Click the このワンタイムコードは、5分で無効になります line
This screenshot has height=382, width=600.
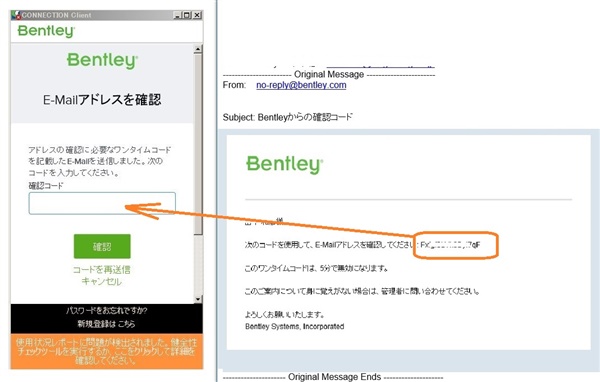pyautogui.click(x=316, y=268)
